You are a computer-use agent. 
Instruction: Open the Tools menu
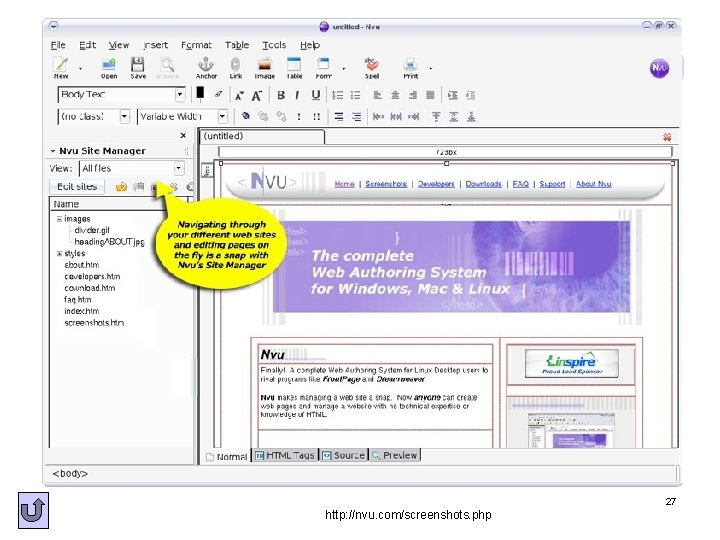click(x=274, y=45)
